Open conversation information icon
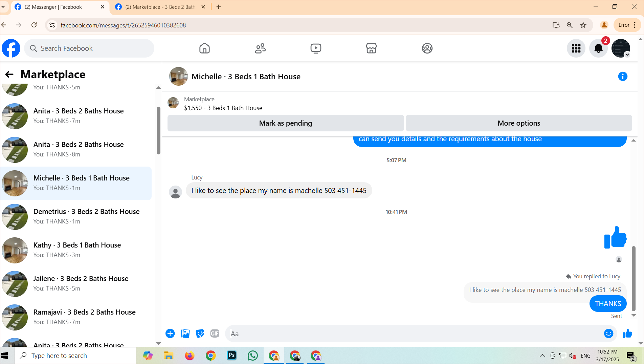 [x=623, y=77]
